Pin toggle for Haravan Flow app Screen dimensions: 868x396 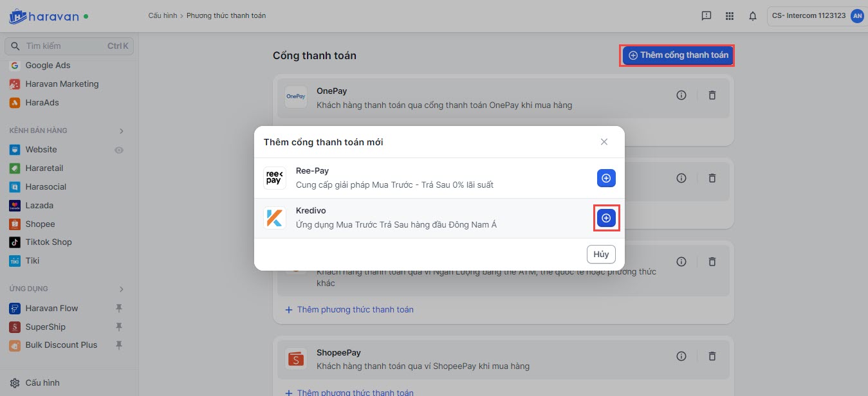point(118,309)
